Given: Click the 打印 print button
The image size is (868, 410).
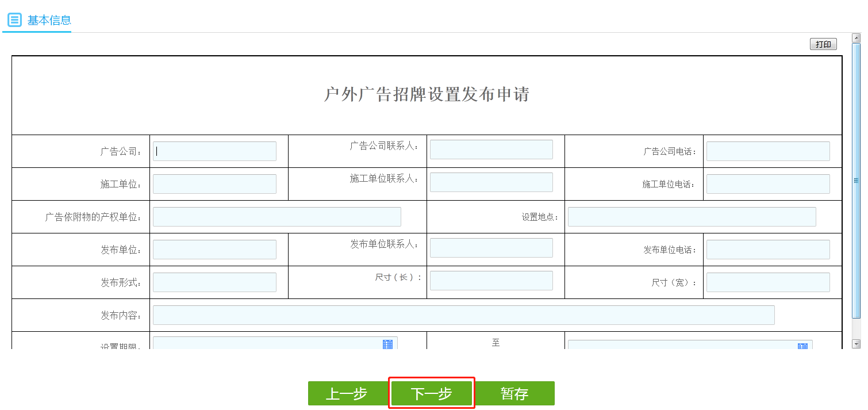Looking at the screenshot, I should (x=823, y=44).
